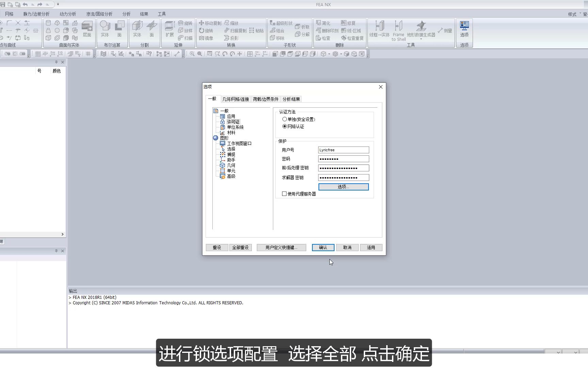Click the 全部重设 button
This screenshot has width=588, height=368.
[241, 247]
